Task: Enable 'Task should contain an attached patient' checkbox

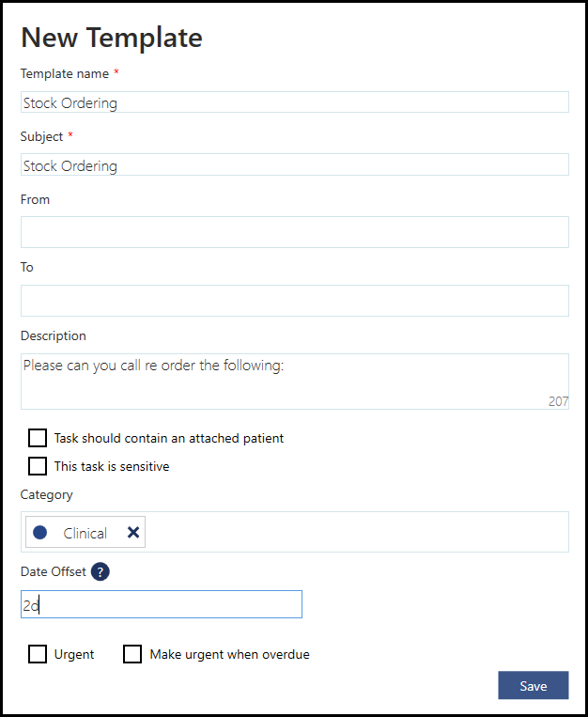Action: pos(38,438)
